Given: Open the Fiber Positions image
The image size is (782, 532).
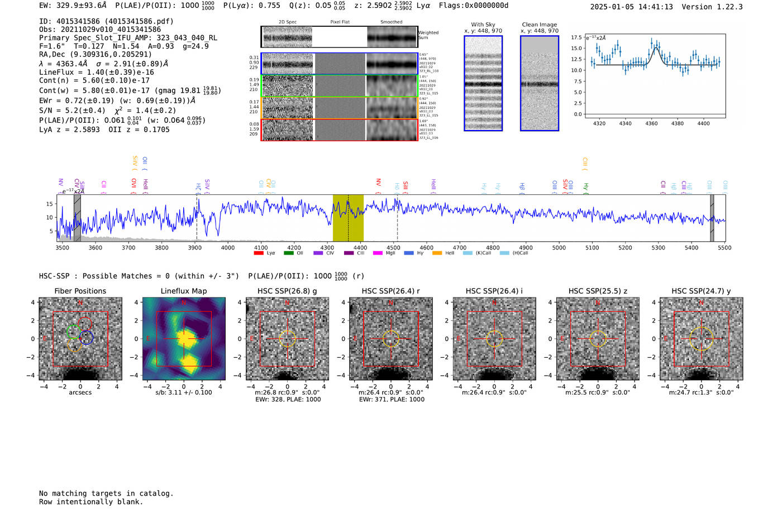Looking at the screenshot, I should 80,339.
